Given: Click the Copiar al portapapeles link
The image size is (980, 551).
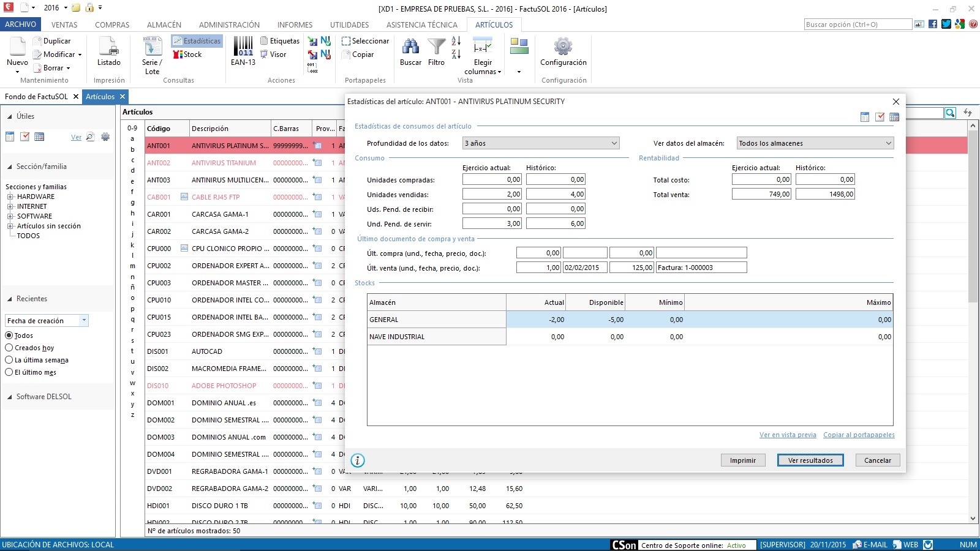Looking at the screenshot, I should click(859, 435).
